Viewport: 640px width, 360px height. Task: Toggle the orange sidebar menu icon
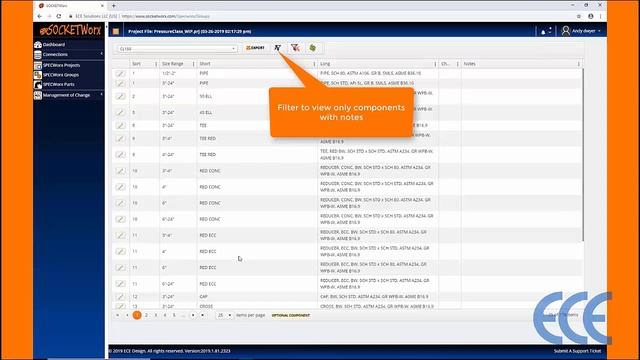[x=116, y=31]
